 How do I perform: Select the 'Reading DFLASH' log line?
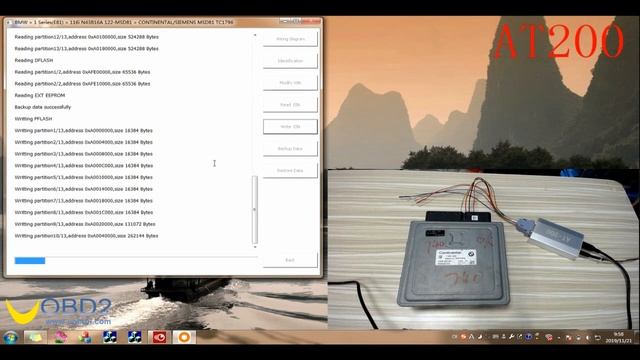pyautogui.click(x=34, y=60)
